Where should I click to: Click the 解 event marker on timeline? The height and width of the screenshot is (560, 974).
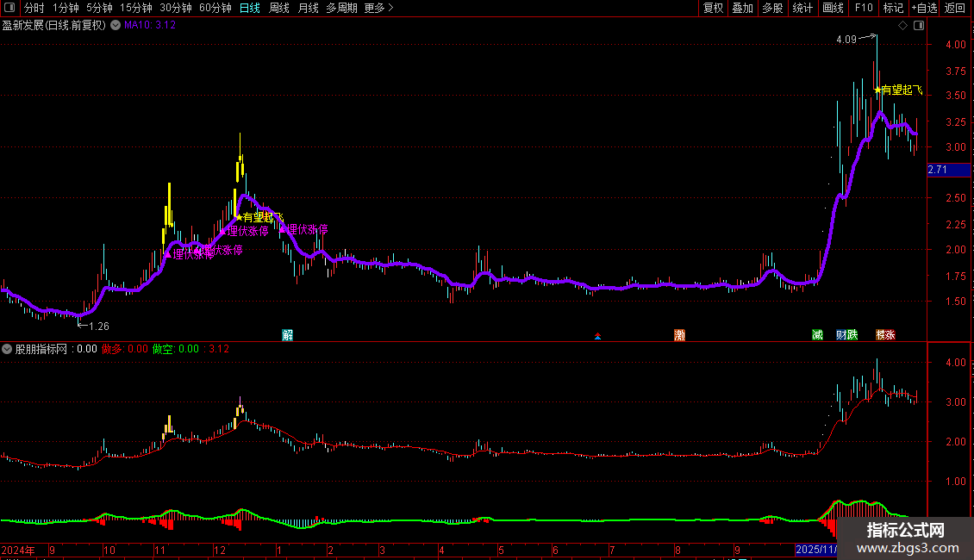click(x=288, y=335)
